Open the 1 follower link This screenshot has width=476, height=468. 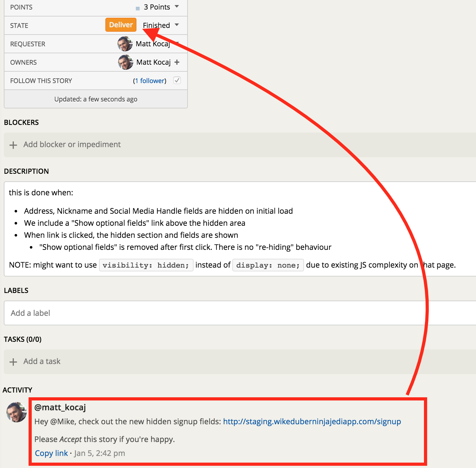[149, 81]
